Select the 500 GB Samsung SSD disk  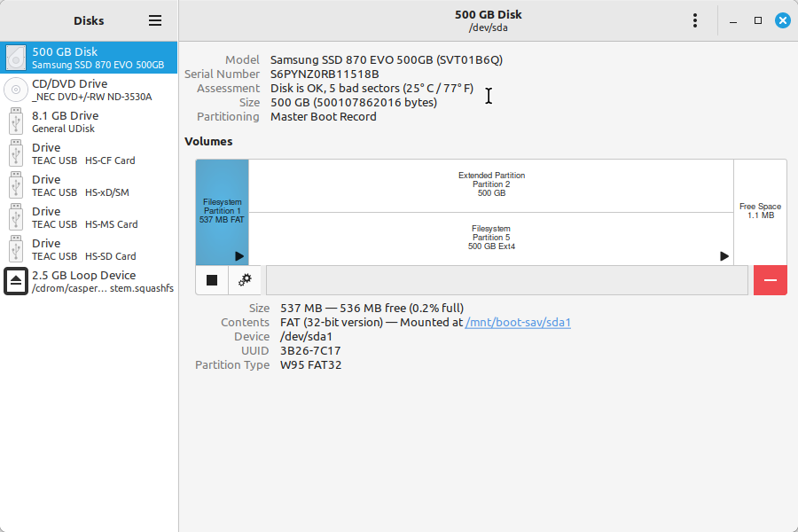[x=89, y=59]
